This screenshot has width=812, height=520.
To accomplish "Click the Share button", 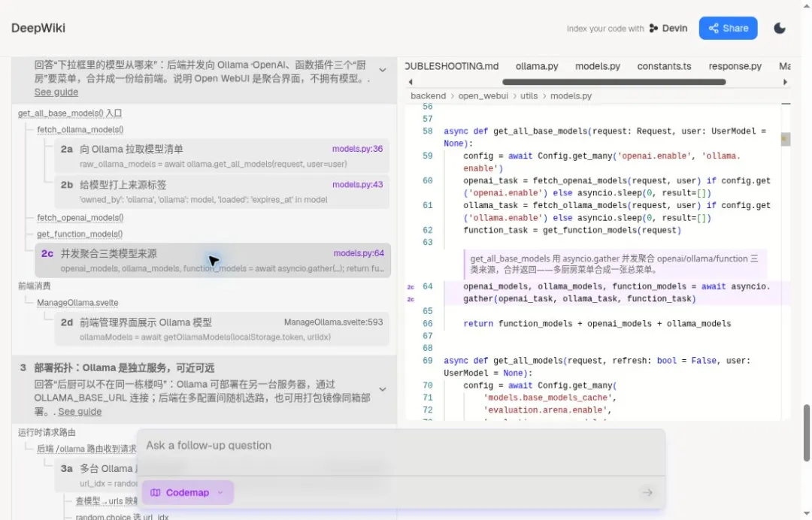I will (728, 28).
